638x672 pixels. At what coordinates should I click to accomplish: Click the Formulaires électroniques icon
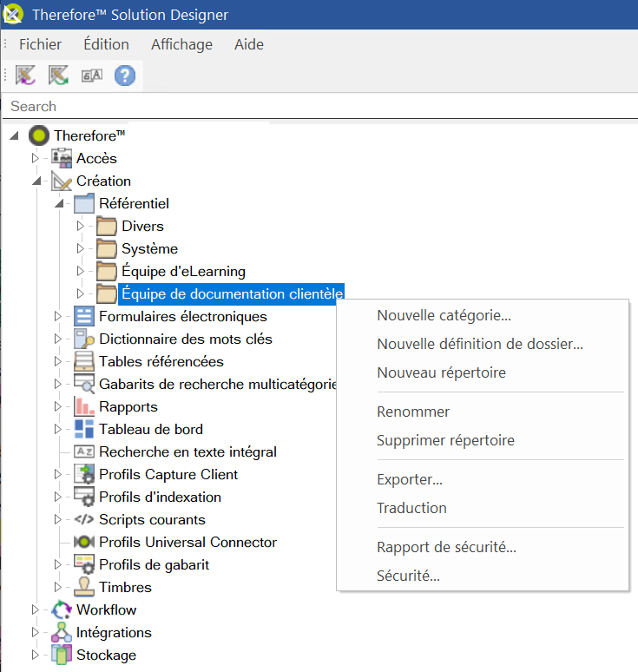pos(84,316)
